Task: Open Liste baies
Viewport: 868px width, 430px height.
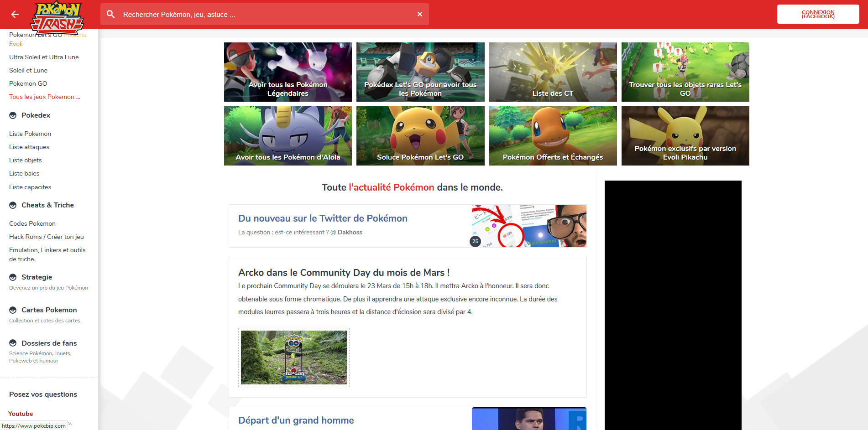Action: (x=24, y=173)
